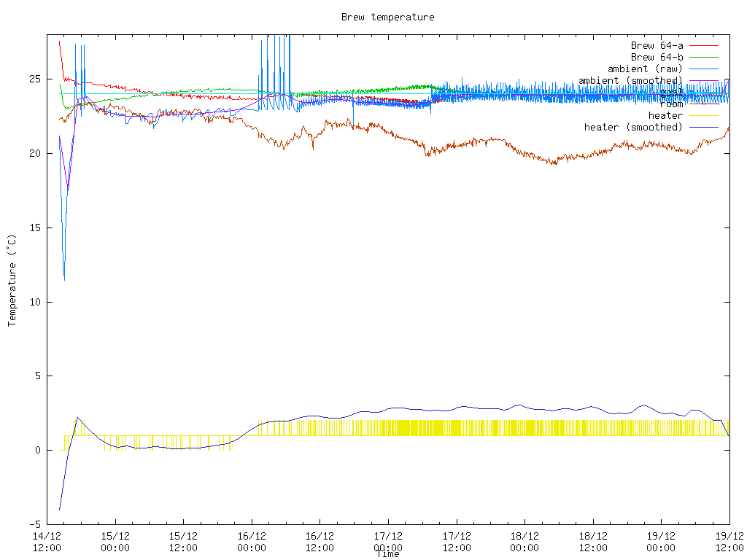747x560 pixels.
Task: Click the x-axis label "19/12 00:00"
Action: 661,542
